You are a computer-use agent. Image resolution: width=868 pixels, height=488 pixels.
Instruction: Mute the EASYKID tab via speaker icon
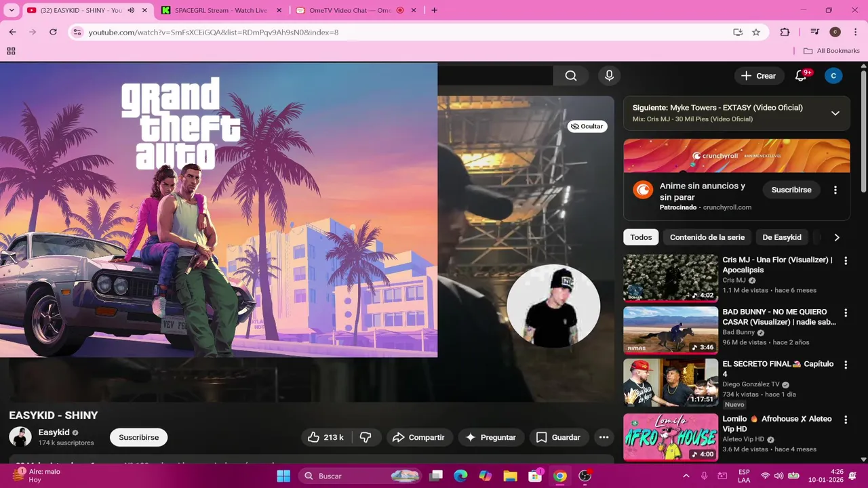coord(131,10)
